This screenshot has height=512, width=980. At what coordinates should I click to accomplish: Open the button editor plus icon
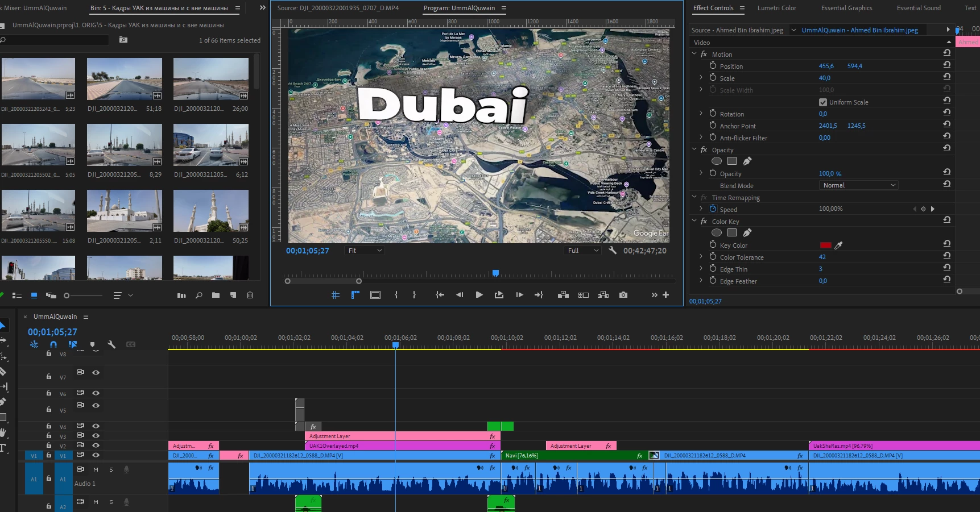tap(665, 295)
